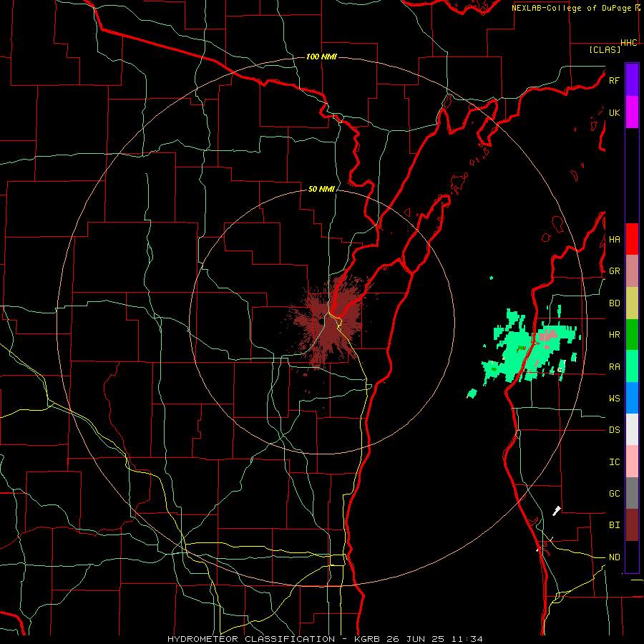Click the RA rain legend swatch
Viewport: 644px width, 644px height.
coord(632,366)
